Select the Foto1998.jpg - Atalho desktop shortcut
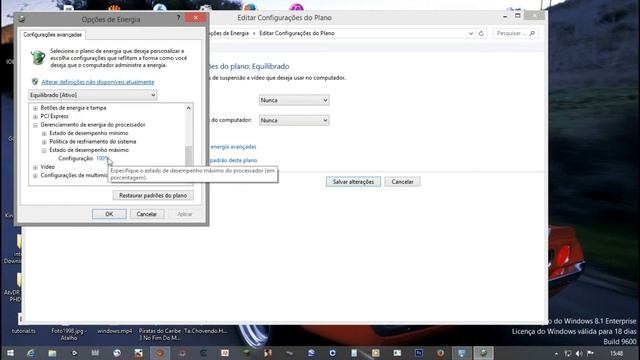This screenshot has height=360, width=640. [69, 334]
